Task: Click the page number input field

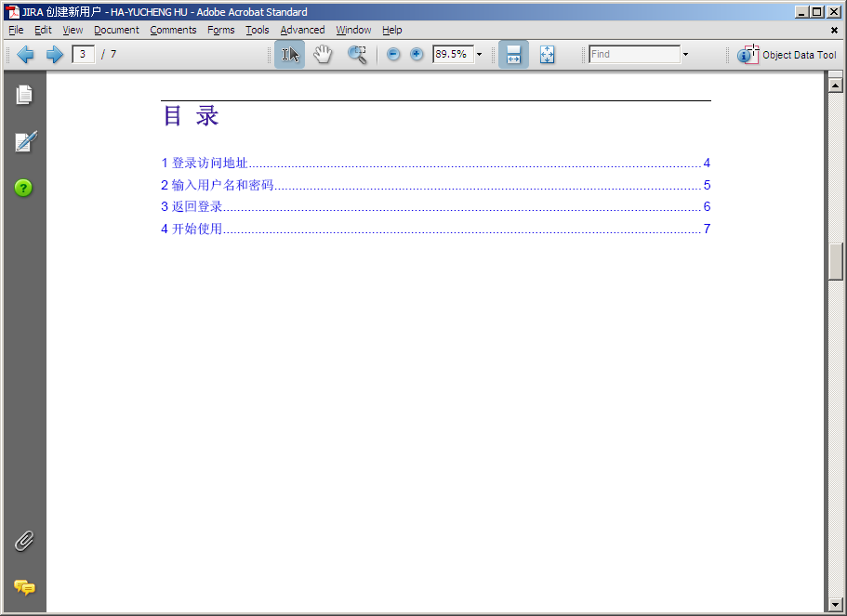Action: [83, 55]
